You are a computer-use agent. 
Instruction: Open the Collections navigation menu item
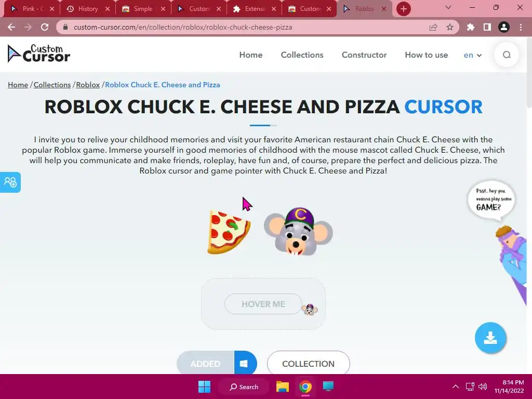click(302, 55)
